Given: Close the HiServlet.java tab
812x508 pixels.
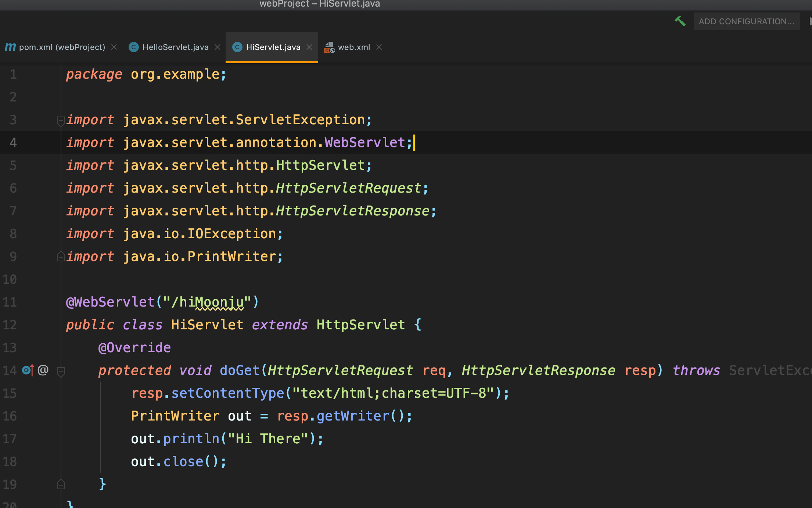Looking at the screenshot, I should click(x=309, y=47).
